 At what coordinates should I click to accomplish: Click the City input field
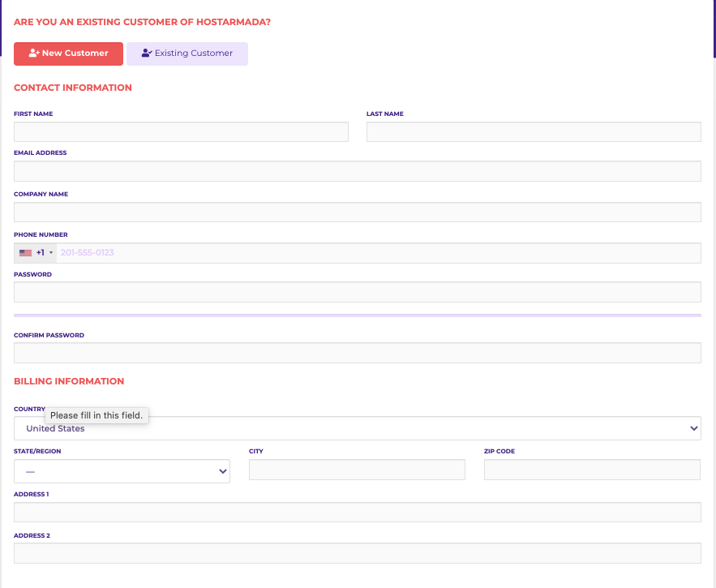(x=357, y=470)
